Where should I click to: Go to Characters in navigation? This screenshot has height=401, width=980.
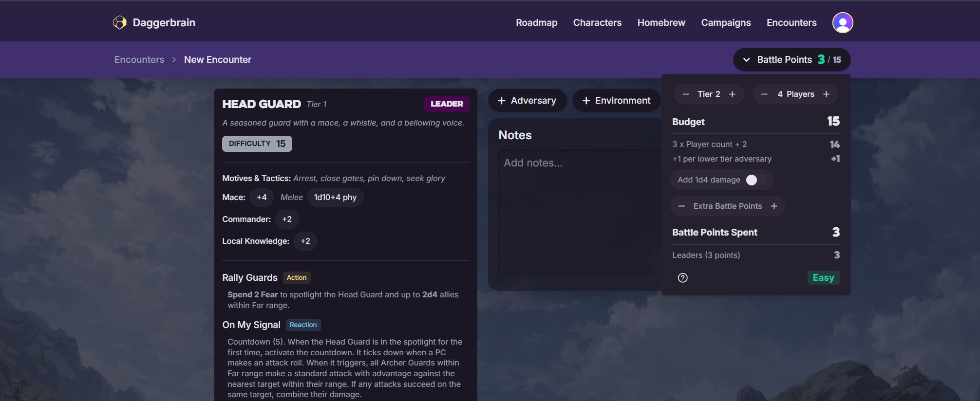[597, 23]
